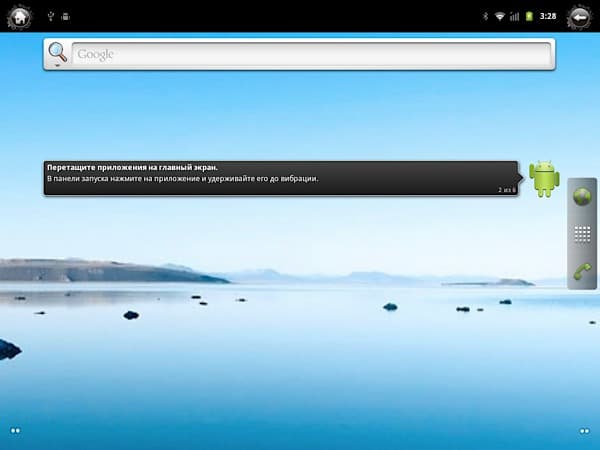
Task: Tap the bottom-left home screen page dots
Action: click(x=15, y=430)
